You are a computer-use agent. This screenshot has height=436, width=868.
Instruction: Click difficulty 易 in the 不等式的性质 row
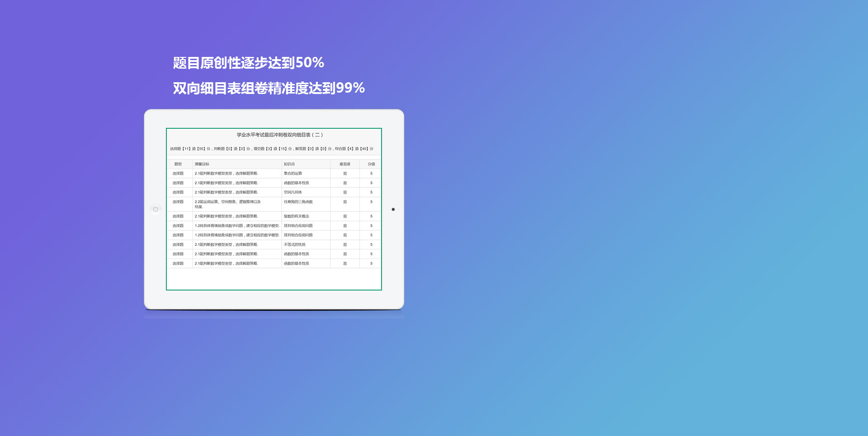tap(345, 245)
